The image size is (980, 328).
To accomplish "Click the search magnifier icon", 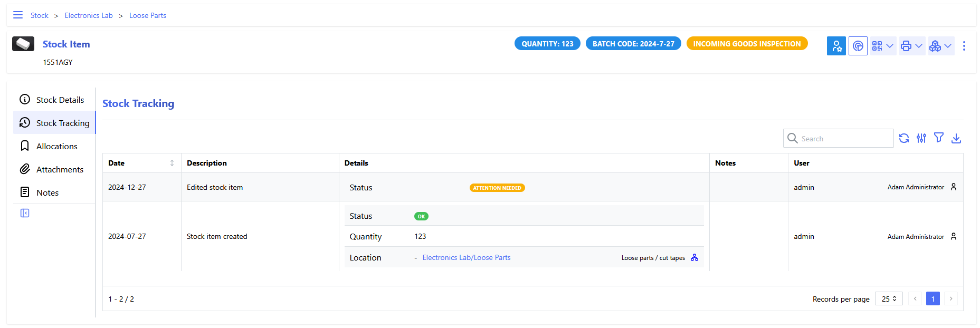I will pos(793,138).
